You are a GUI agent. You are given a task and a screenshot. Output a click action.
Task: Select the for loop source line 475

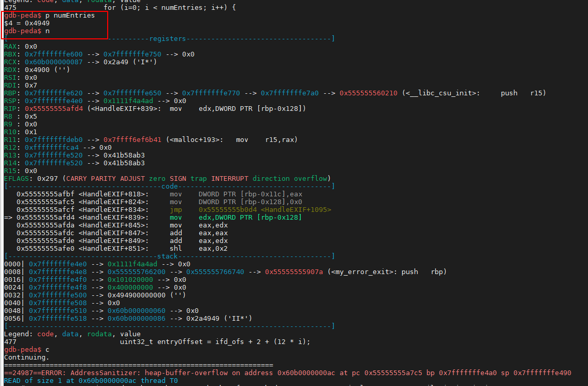click(155, 7)
